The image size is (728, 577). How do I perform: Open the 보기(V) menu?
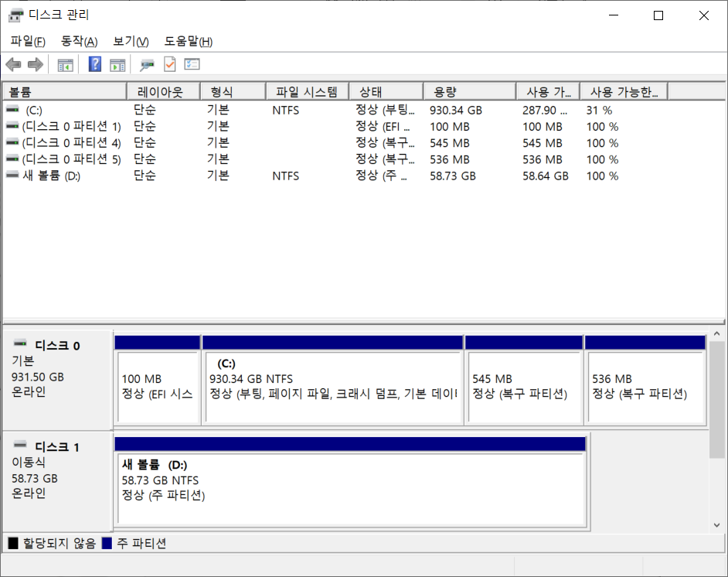(x=131, y=41)
